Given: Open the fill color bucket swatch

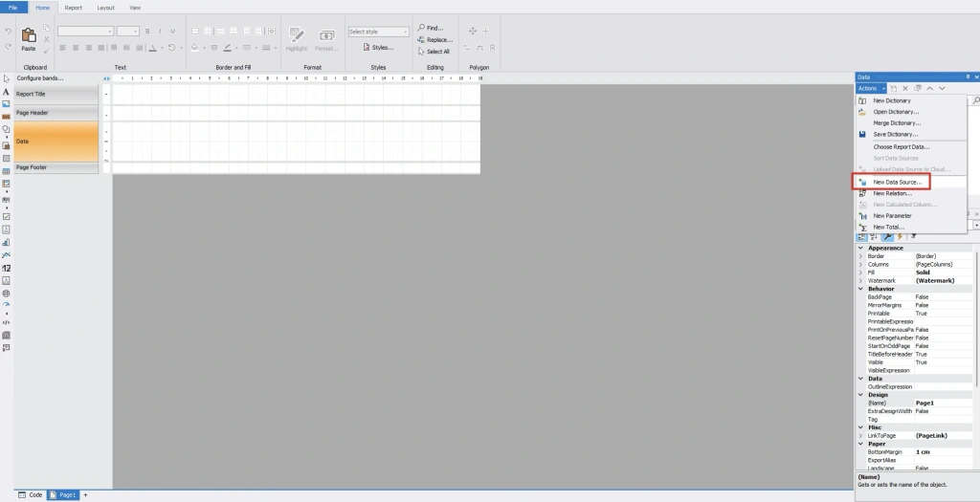Looking at the screenshot, I should [195, 48].
